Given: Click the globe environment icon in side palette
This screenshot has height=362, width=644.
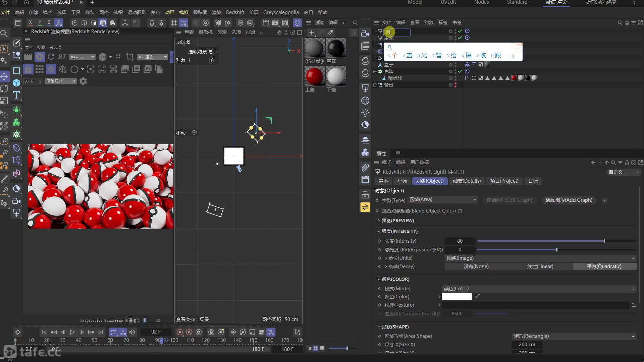Looking at the screenshot, I should coord(365,101).
